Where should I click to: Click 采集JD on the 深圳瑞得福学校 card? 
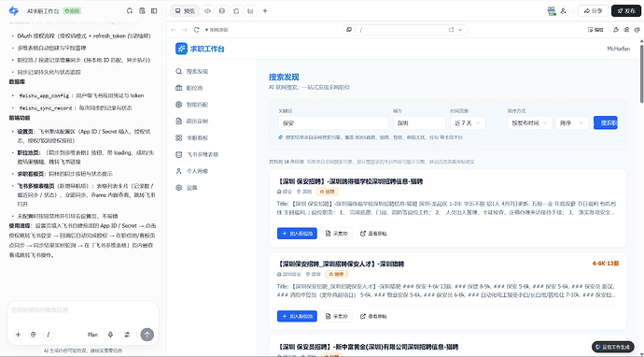coord(336,234)
